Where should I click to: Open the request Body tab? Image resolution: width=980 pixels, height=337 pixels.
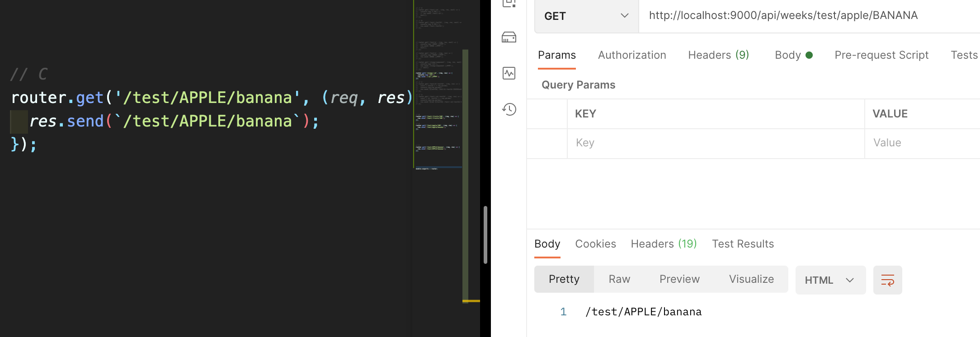[x=794, y=55]
